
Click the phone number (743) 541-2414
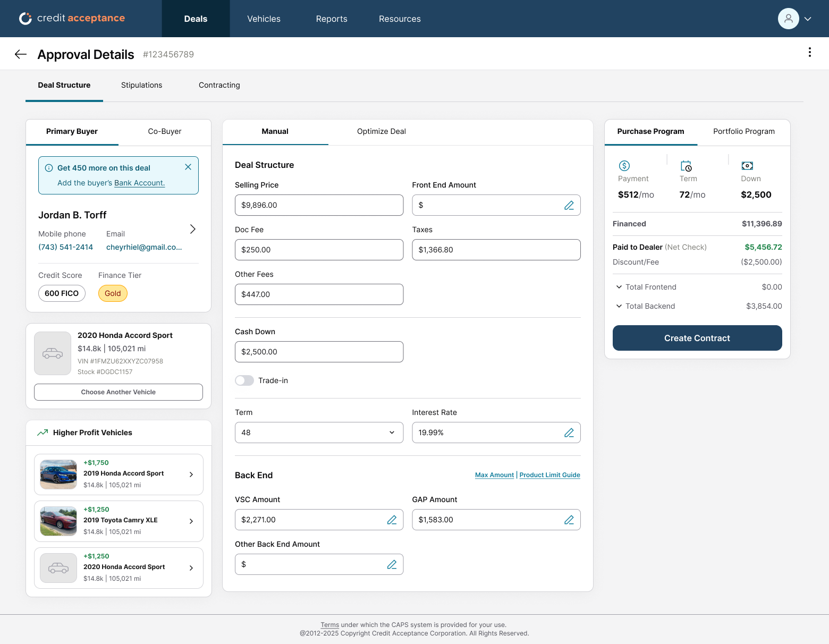click(66, 247)
